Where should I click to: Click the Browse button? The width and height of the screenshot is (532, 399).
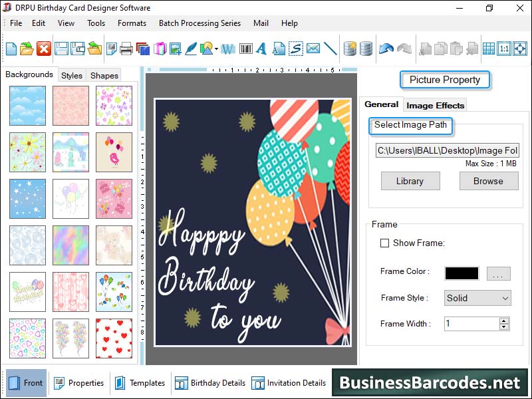pos(488,181)
